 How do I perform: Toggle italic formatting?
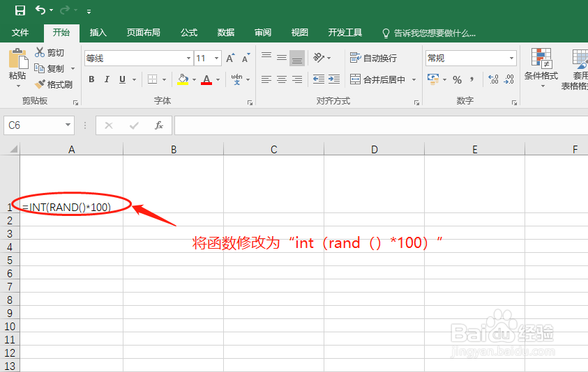tap(107, 79)
